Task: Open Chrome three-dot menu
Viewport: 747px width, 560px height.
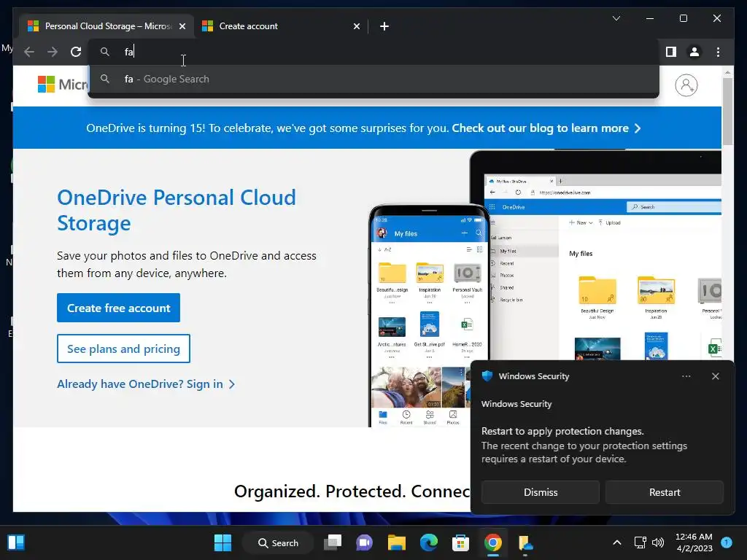Action: tap(718, 52)
